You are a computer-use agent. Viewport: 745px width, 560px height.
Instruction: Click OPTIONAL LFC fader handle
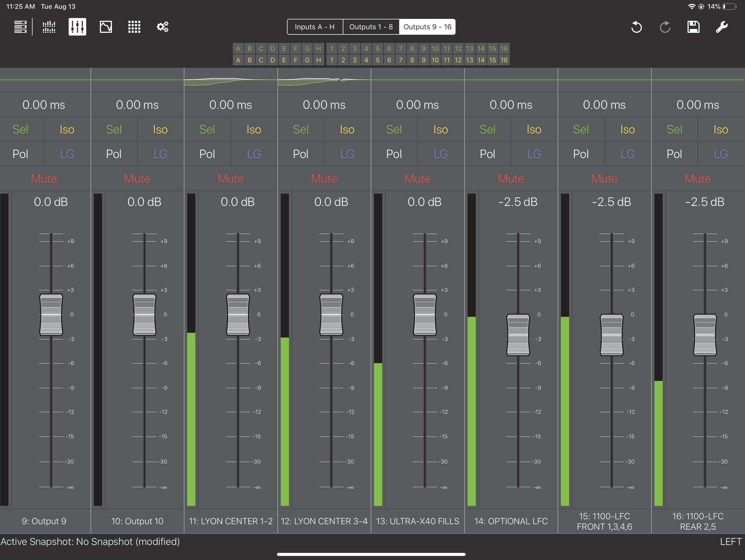coord(518,335)
